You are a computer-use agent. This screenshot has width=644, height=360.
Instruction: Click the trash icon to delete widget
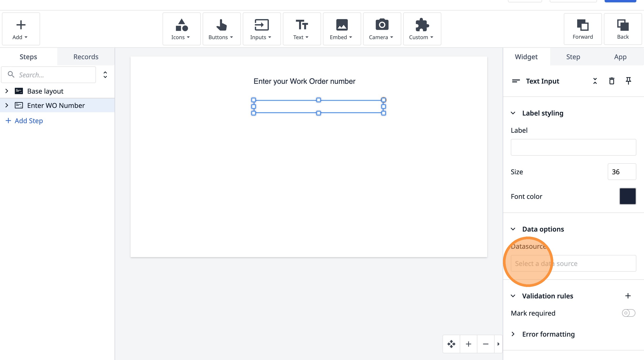[x=612, y=81]
